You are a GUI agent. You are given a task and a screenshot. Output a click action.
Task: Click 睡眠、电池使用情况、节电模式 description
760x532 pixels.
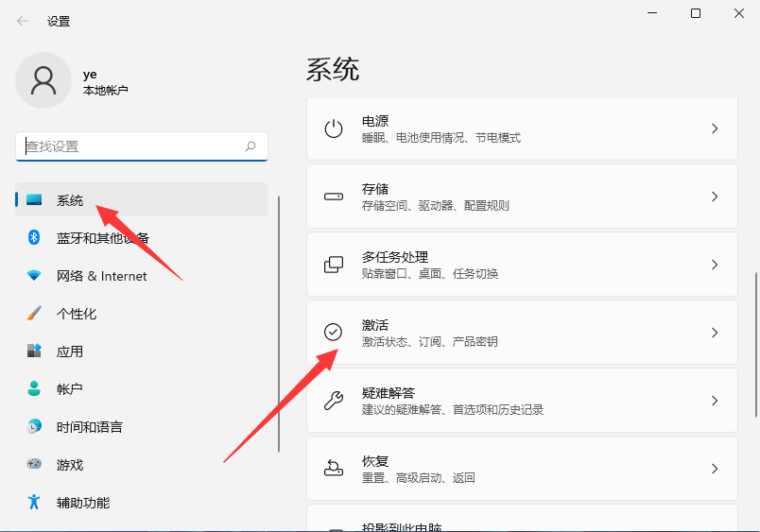point(441,138)
